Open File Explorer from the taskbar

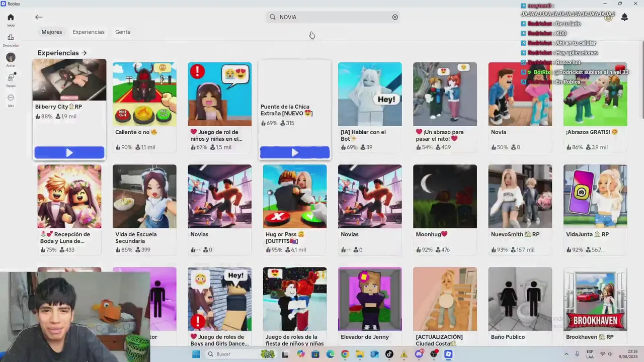(x=360, y=354)
